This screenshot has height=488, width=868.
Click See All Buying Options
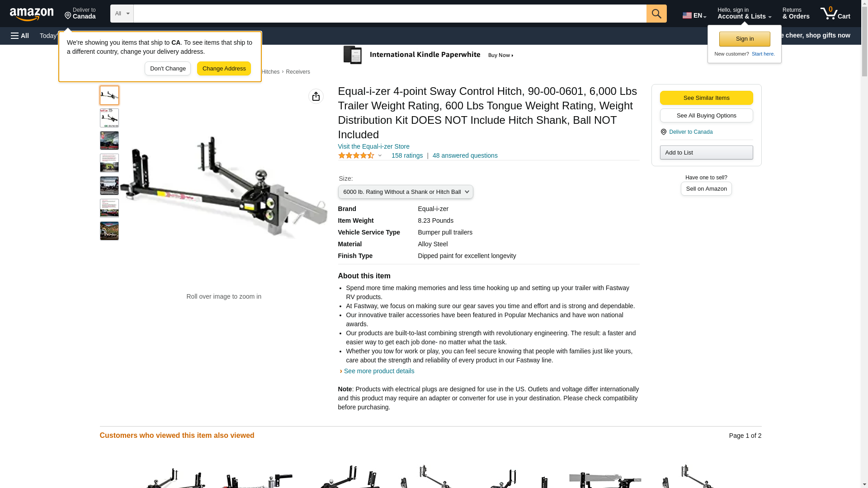pyautogui.click(x=706, y=115)
